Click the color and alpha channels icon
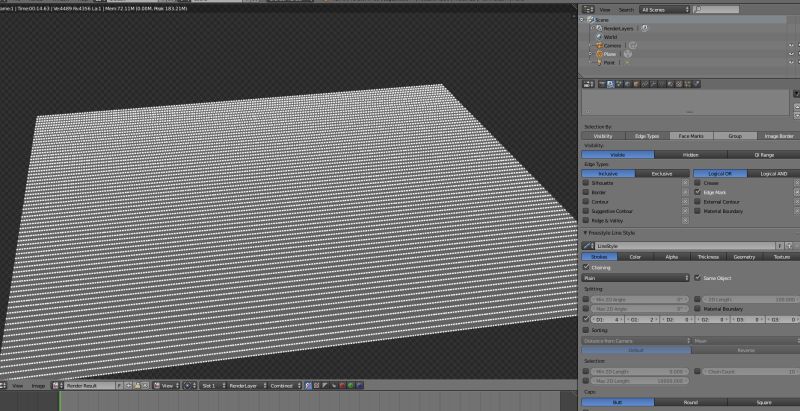 [309, 386]
